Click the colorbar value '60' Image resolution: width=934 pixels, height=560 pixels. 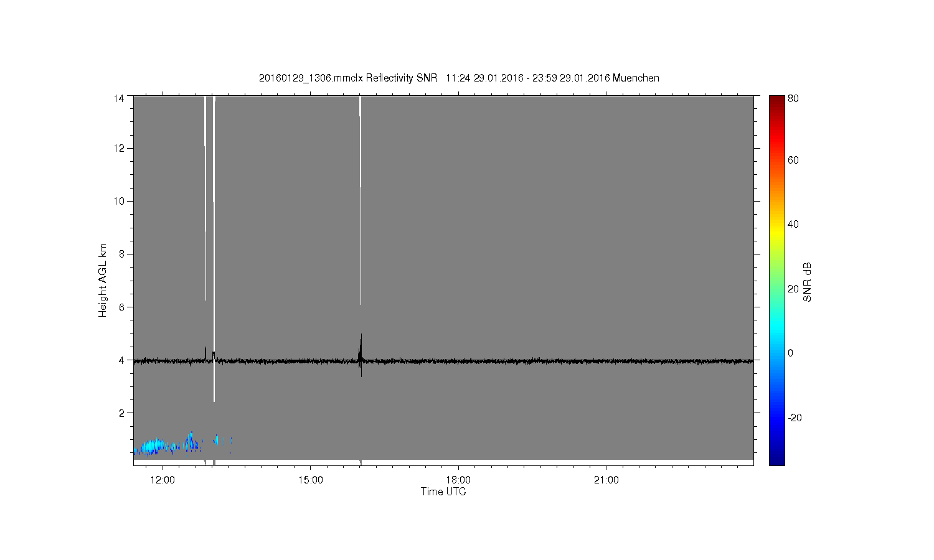(x=793, y=160)
